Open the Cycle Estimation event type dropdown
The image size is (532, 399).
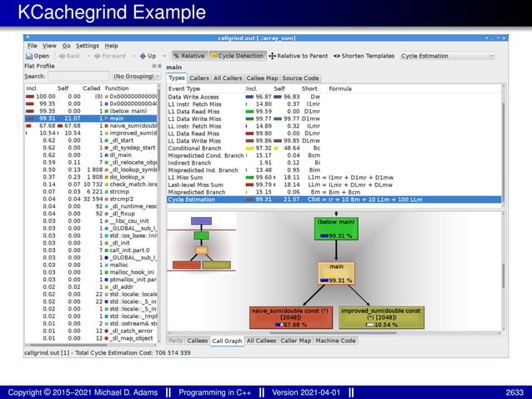[447, 56]
